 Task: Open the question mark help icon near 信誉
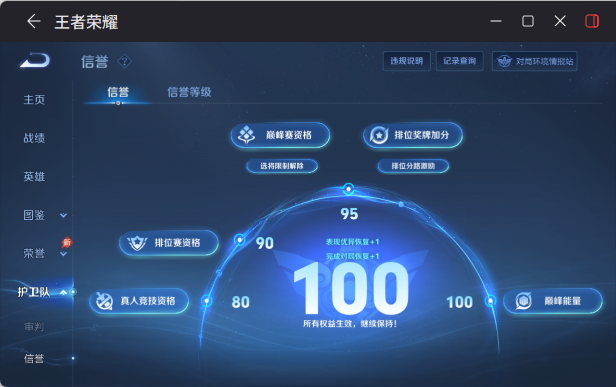[x=125, y=61]
